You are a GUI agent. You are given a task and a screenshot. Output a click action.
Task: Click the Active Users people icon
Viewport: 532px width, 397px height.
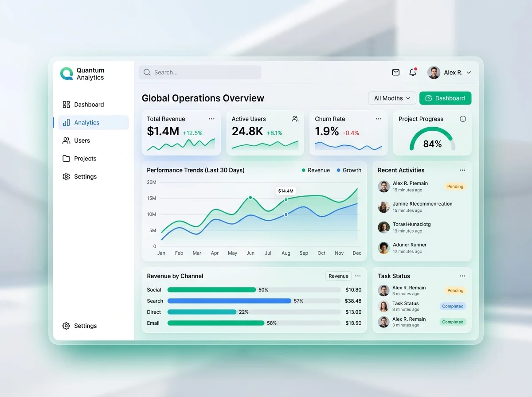[295, 119]
